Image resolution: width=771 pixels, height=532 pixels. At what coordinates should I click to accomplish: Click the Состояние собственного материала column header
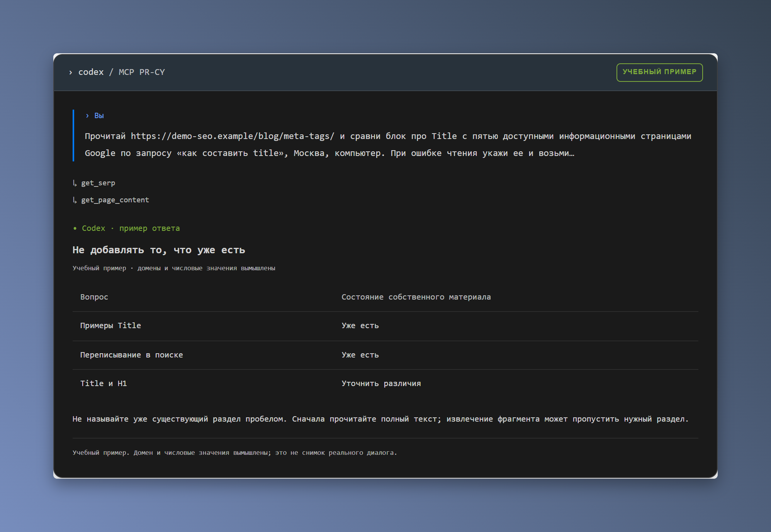pos(416,297)
